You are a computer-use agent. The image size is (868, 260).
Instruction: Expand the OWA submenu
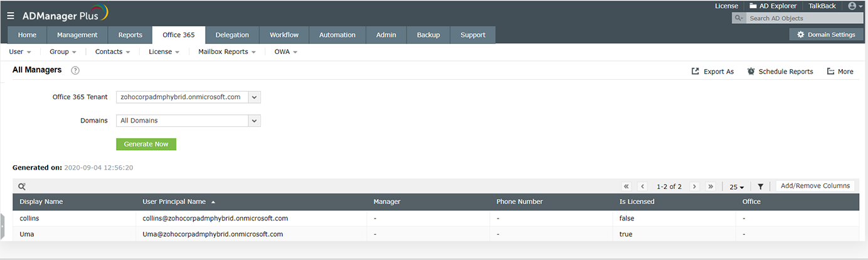286,51
